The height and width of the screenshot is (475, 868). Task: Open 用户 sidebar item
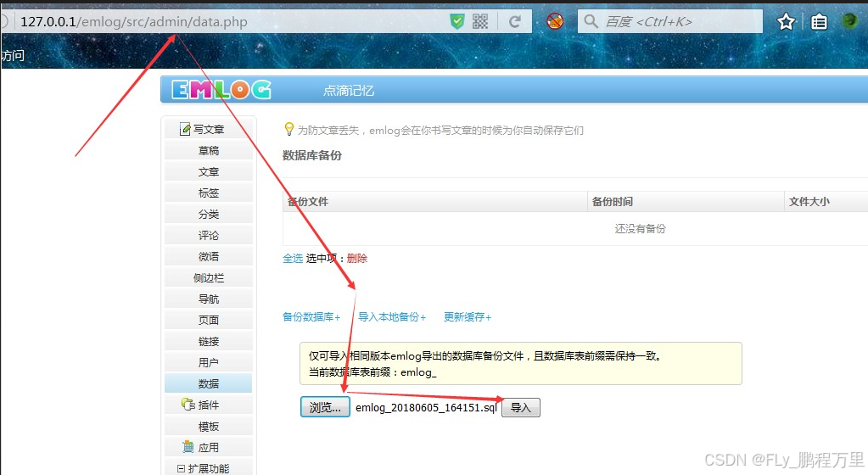coord(208,363)
